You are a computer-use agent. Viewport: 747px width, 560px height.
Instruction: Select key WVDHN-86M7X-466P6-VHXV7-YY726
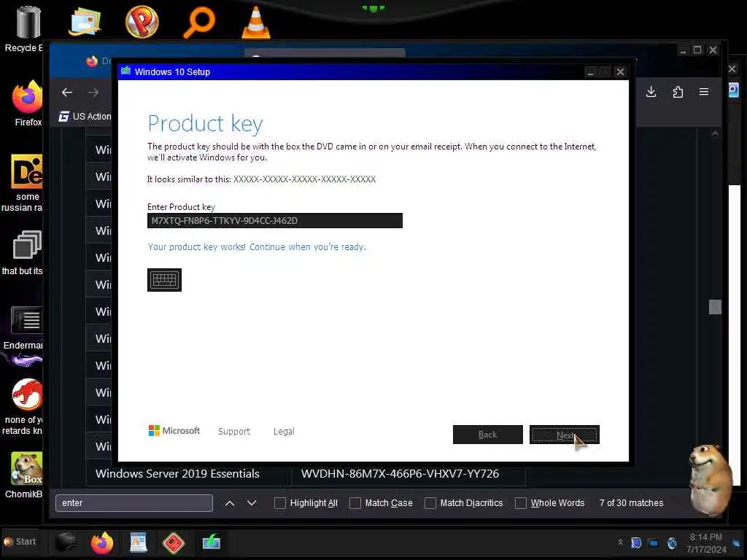click(400, 474)
